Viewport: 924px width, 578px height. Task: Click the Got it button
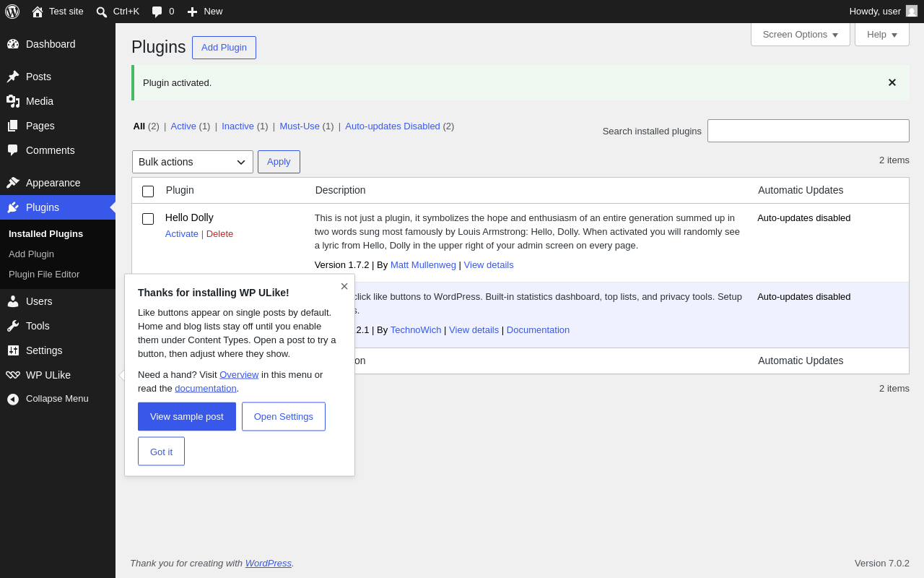[x=161, y=451]
